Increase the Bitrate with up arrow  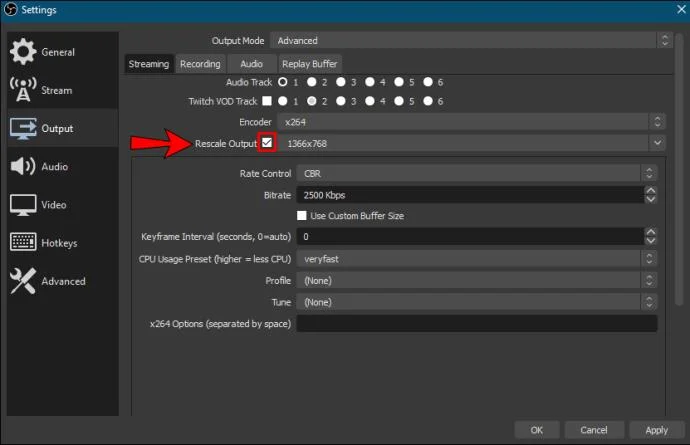[x=650, y=191]
